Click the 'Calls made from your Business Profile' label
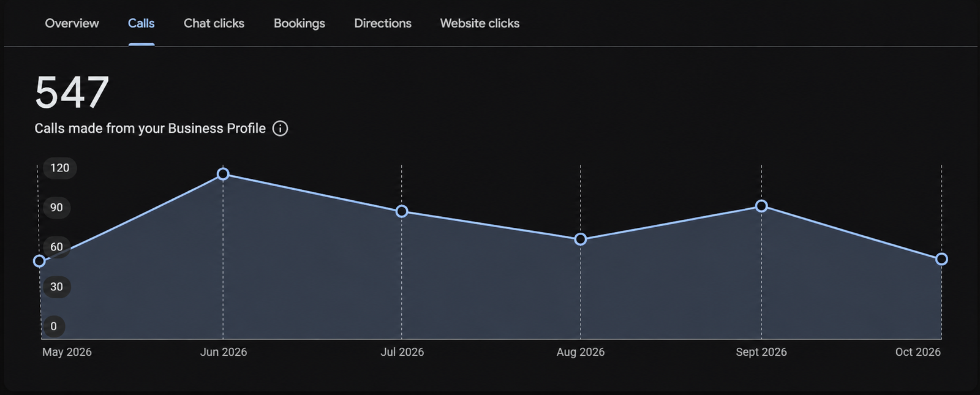The image size is (980, 395). click(x=150, y=129)
